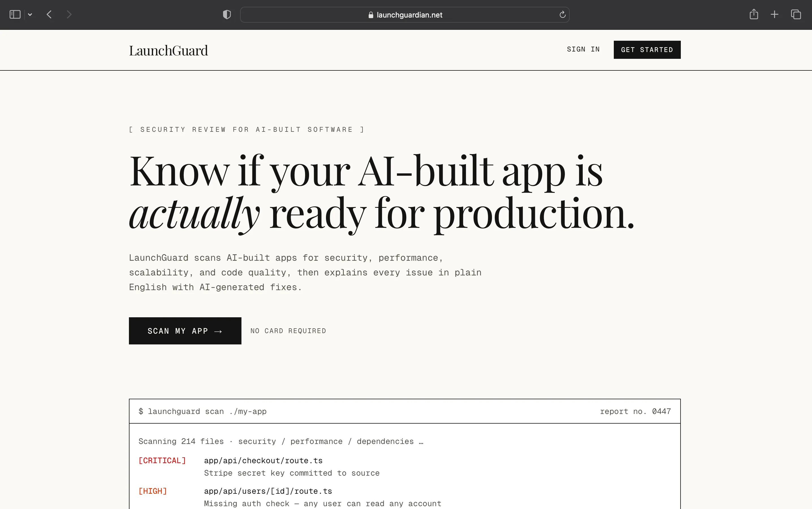Viewport: 812px width, 509px height.
Task: Click "Stripe secret key committed to source"
Action: coord(291,473)
